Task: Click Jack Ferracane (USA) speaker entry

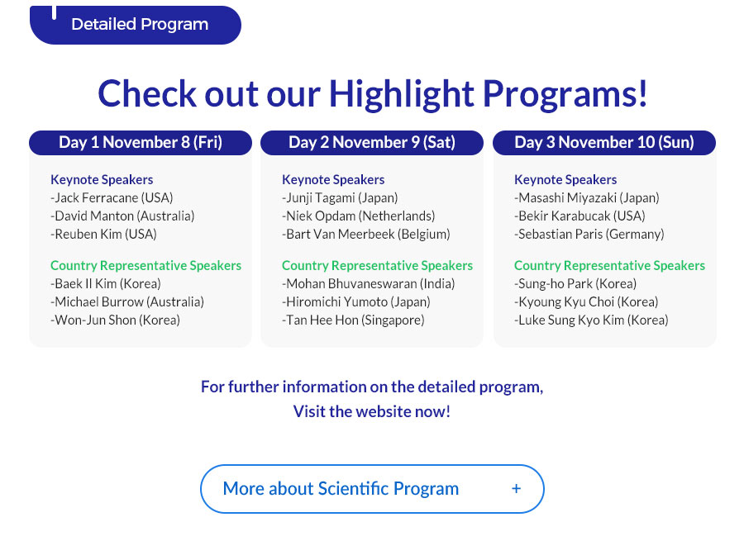Action: [112, 197]
